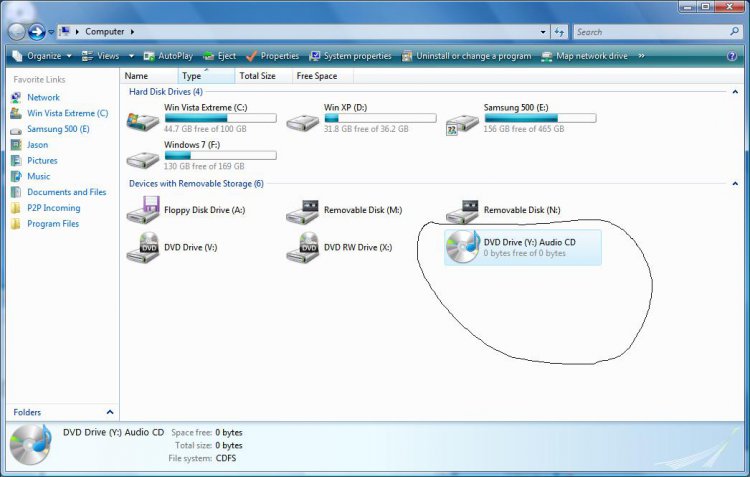Select DVD RW Drive (X:) icon
Viewport: 750px width, 477px height.
(302, 247)
